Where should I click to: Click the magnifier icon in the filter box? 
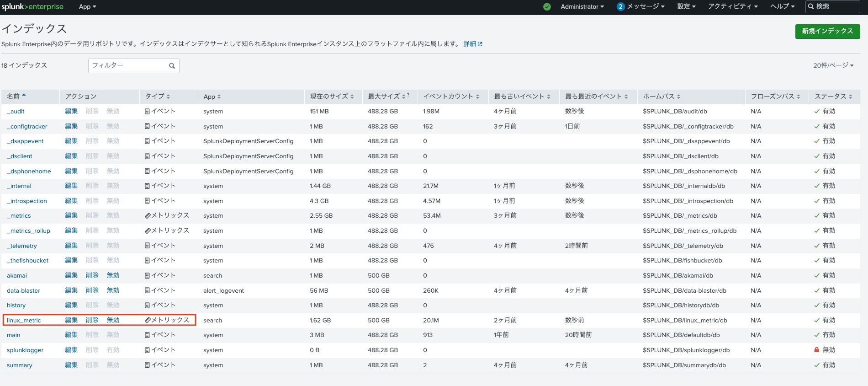click(172, 66)
